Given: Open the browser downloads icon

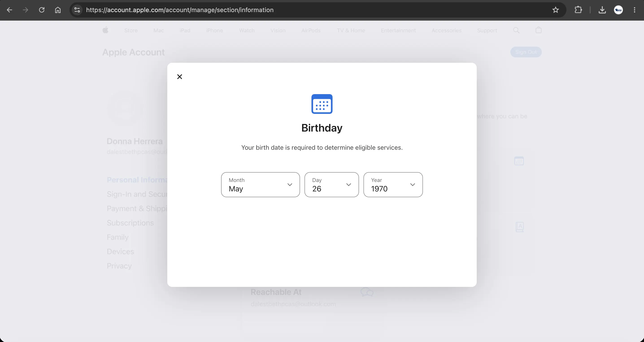Looking at the screenshot, I should coord(602,10).
